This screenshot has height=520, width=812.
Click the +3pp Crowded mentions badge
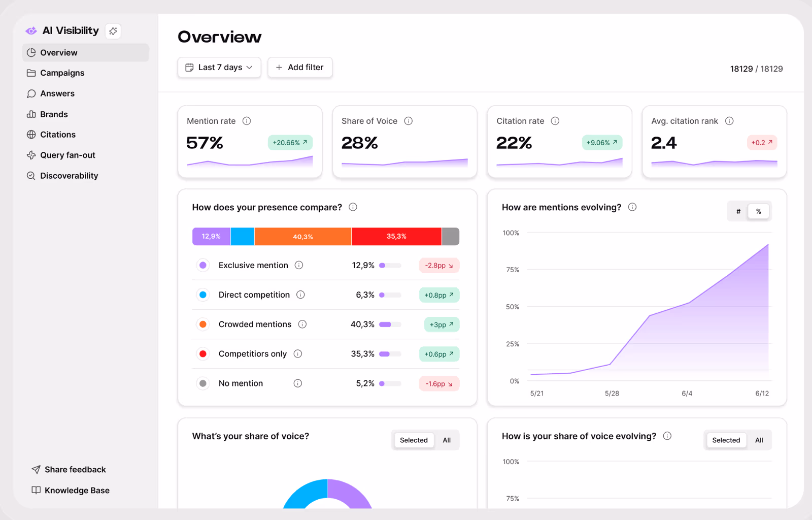click(x=442, y=324)
